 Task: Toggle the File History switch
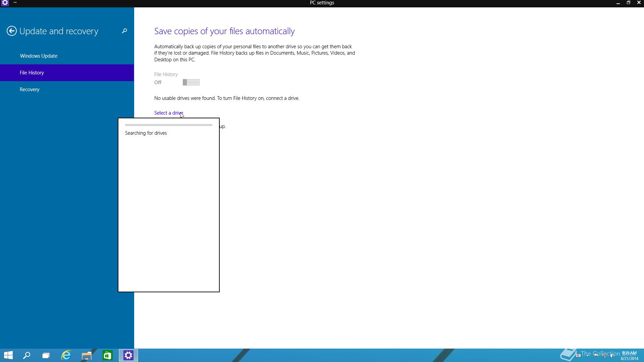[x=191, y=82]
